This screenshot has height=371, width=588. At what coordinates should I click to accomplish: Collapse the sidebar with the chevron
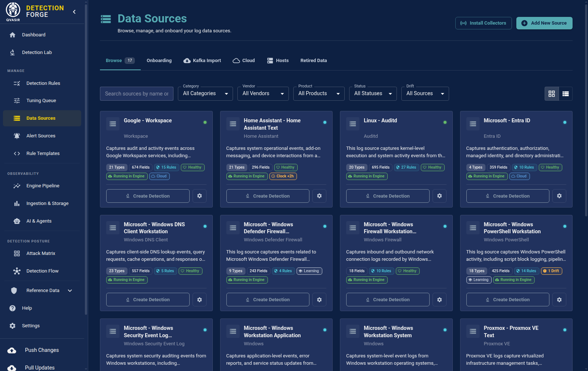(x=74, y=12)
